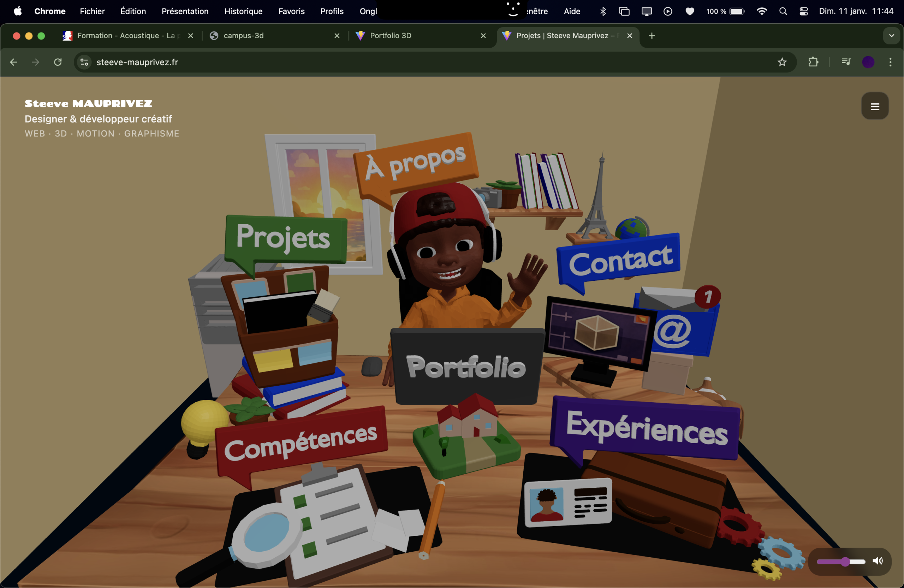Click the red Compétences speech bubble

302,442
